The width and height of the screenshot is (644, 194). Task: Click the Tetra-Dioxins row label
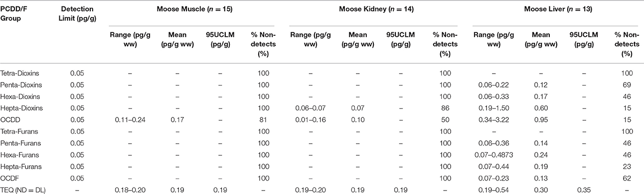[21, 73]
